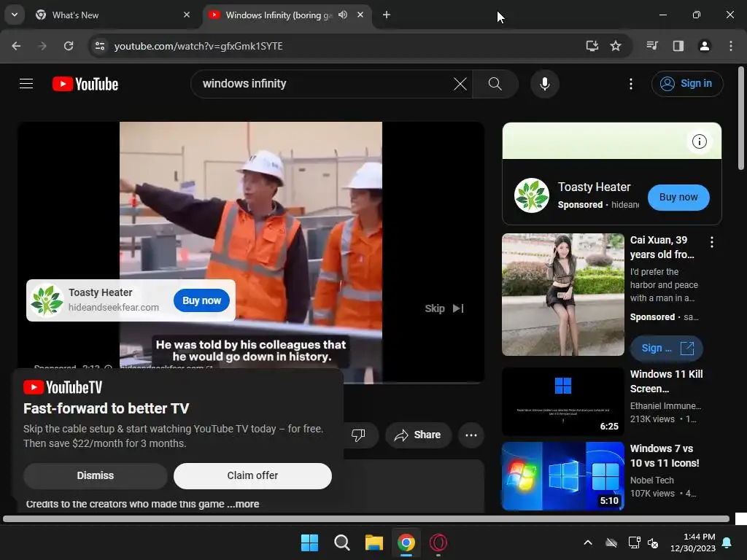This screenshot has width=747, height=560.
Task: Mute the tab audio speaker icon
Action: coord(343,15)
